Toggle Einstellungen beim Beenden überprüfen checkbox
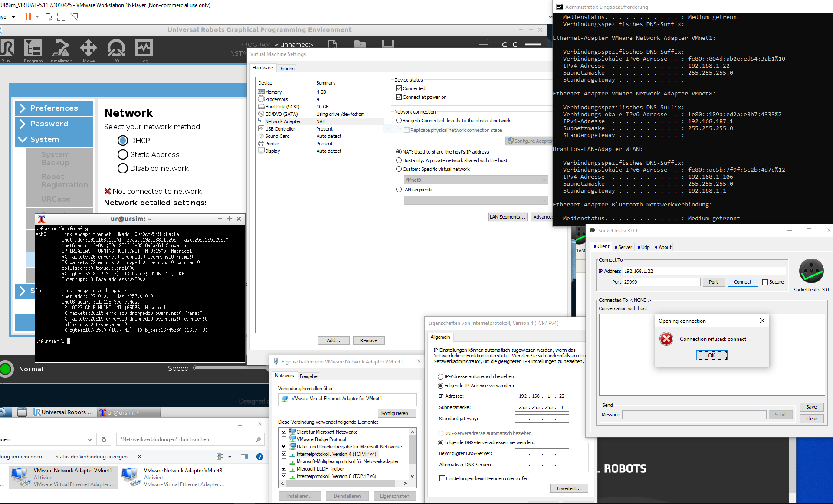The image size is (833, 504). pos(442,478)
